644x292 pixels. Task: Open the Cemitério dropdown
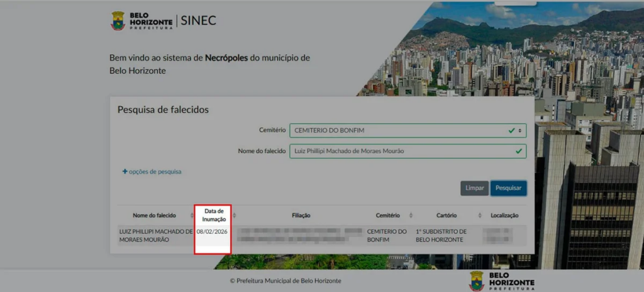(407, 131)
